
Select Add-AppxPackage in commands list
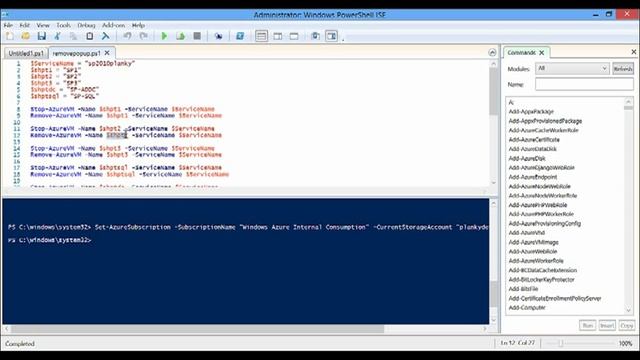(x=531, y=111)
